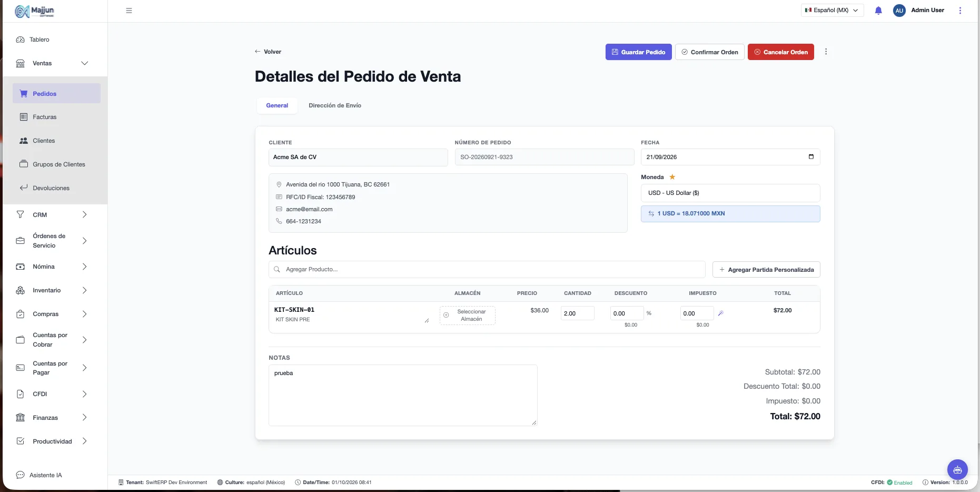The image size is (980, 492).
Task: Click Confirmar Orden button
Action: pyautogui.click(x=709, y=52)
